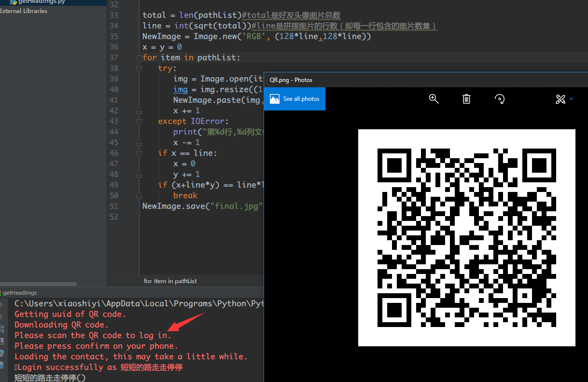Click the 'break' statement
Image resolution: width=588 pixels, height=382 pixels.
[x=185, y=195]
